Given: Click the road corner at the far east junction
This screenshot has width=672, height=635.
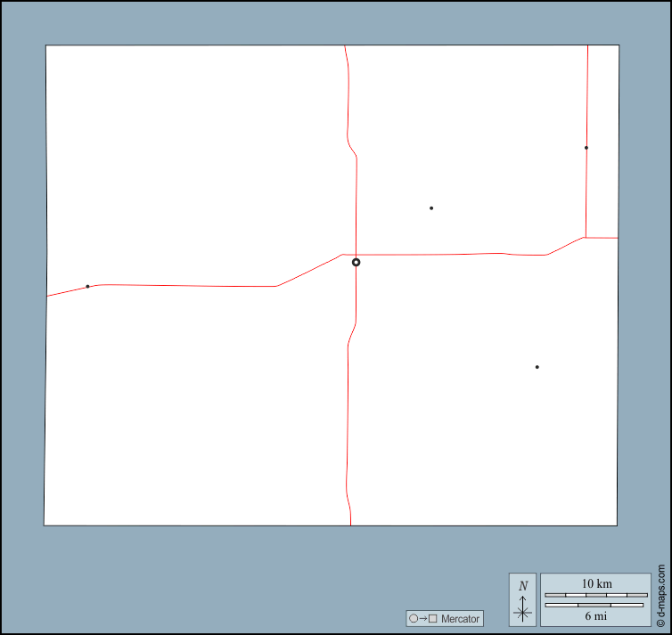Looking at the screenshot, I should [x=586, y=237].
